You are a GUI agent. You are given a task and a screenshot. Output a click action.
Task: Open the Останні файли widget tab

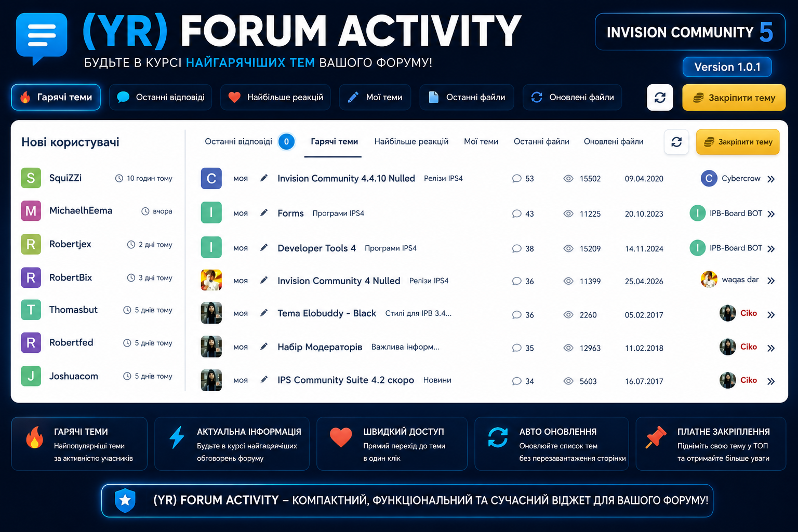click(x=541, y=141)
